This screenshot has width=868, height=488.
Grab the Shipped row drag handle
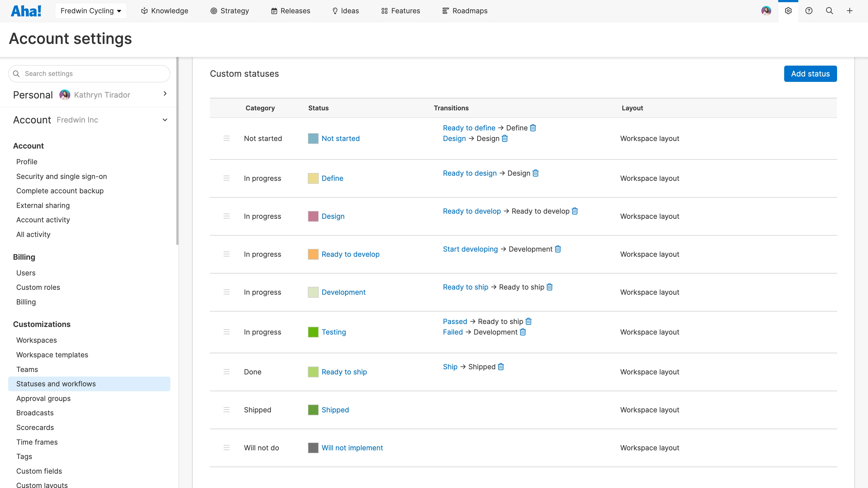click(x=226, y=410)
